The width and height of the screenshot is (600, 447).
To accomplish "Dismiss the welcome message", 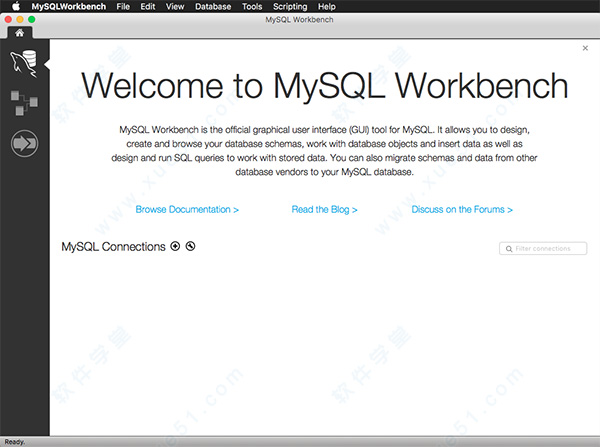I will point(585,48).
